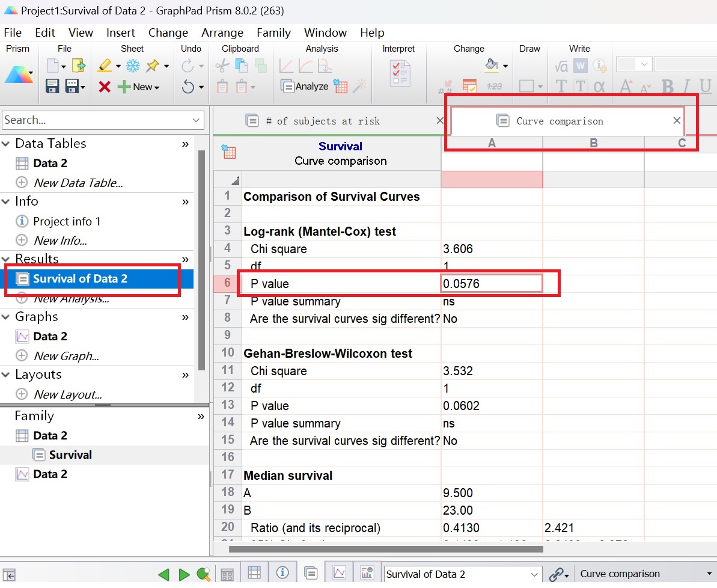717x588 pixels.
Task: Click the Interpret checklist icon
Action: tap(399, 74)
